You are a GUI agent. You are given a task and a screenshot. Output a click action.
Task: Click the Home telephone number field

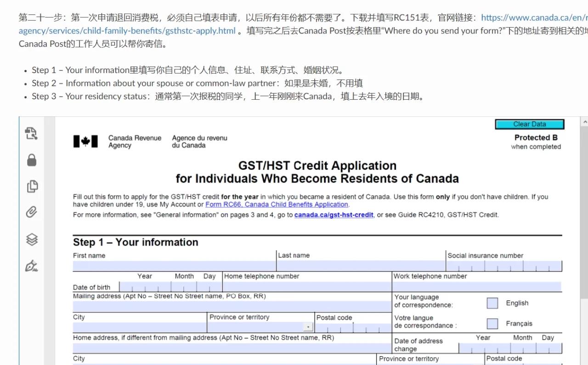pyautogui.click(x=307, y=286)
